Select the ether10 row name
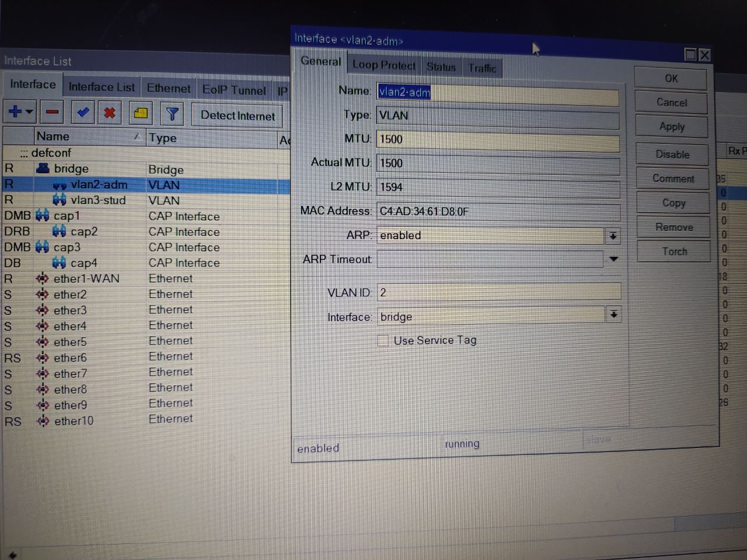This screenshot has width=747, height=560. tap(74, 421)
